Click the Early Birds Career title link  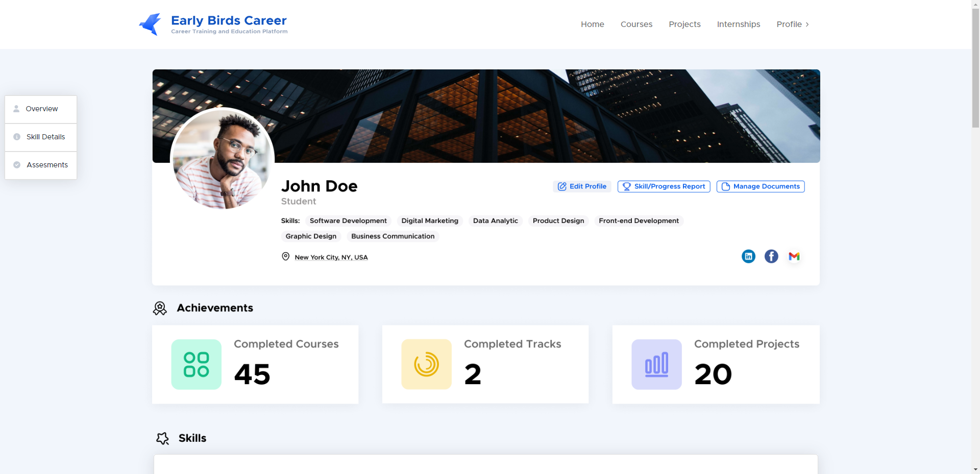tap(229, 20)
